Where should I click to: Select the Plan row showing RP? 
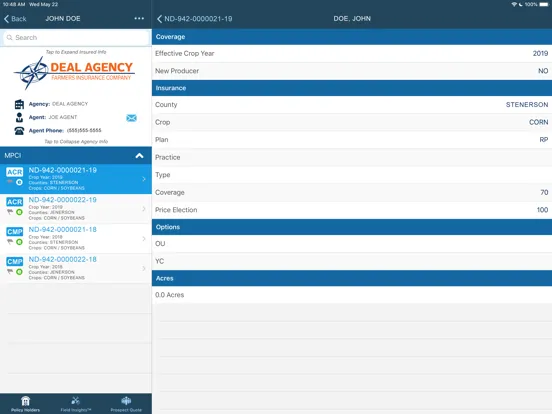tap(352, 140)
